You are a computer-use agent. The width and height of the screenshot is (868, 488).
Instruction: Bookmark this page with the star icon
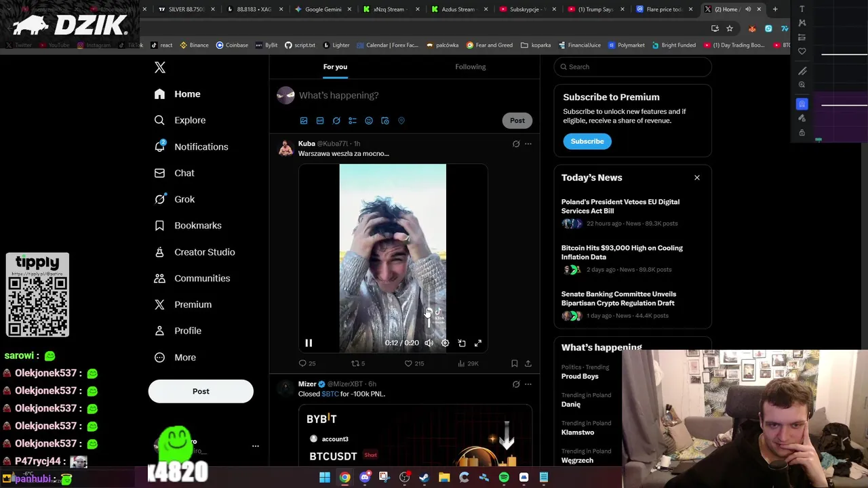730,28
